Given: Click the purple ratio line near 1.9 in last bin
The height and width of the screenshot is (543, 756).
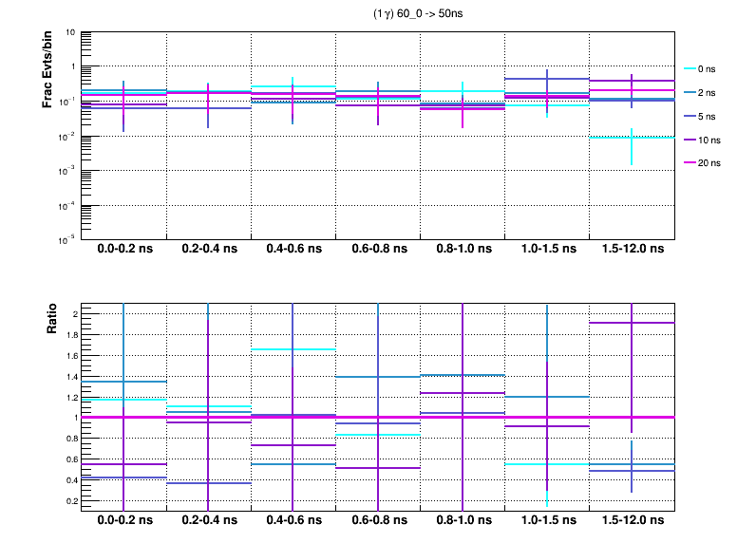Looking at the screenshot, I should coord(646,323).
